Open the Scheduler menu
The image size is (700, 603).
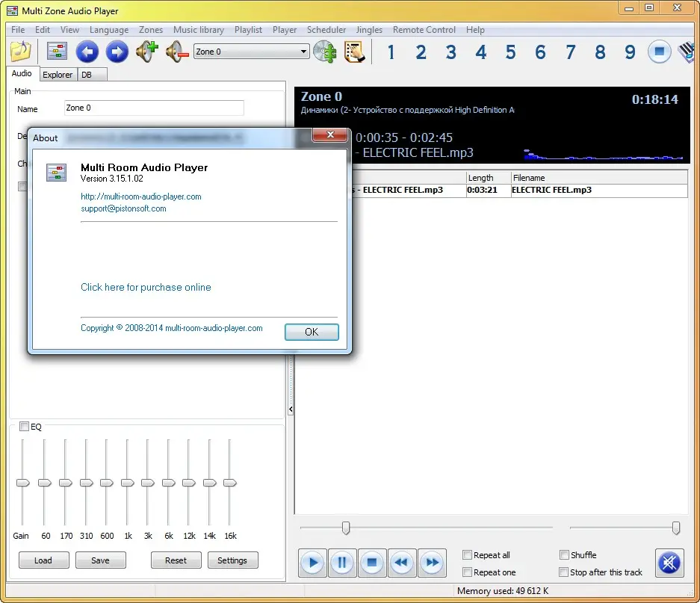[x=326, y=30]
